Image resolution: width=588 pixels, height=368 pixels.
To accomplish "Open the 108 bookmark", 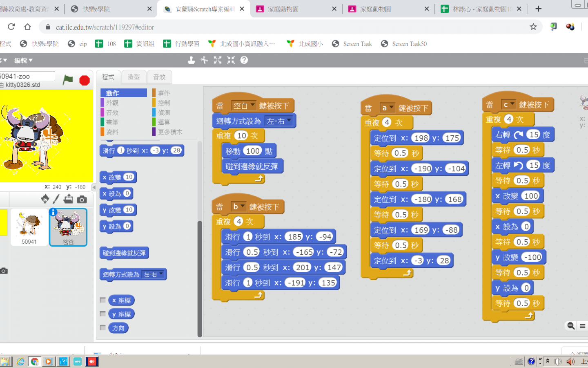I will (x=105, y=44).
